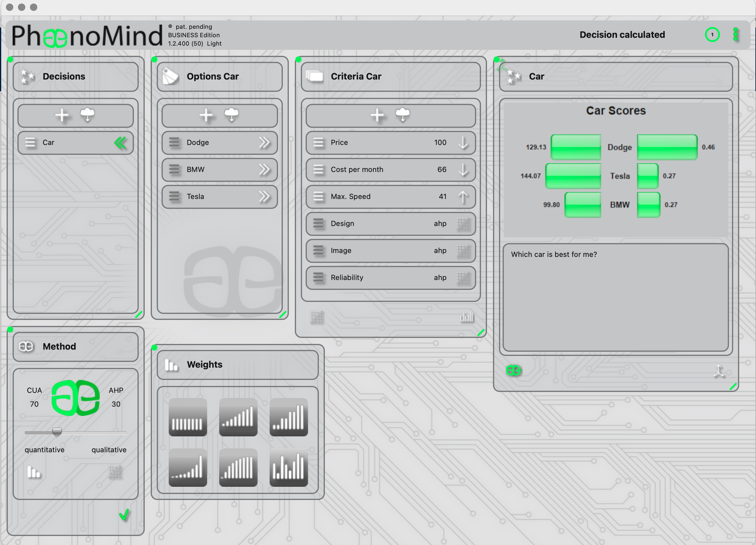Open the pairwise comparison matrix for Reliability
756x545 pixels.
pos(464,278)
